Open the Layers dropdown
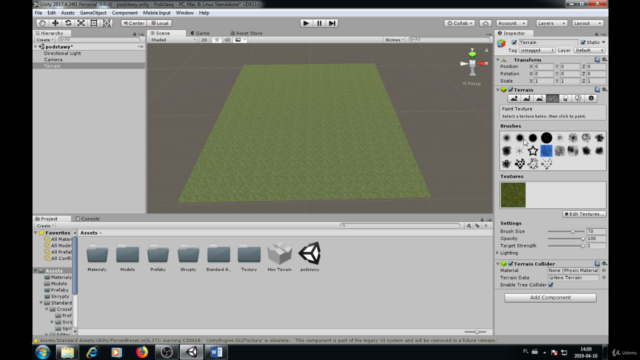The width and height of the screenshot is (640, 360). click(x=551, y=23)
